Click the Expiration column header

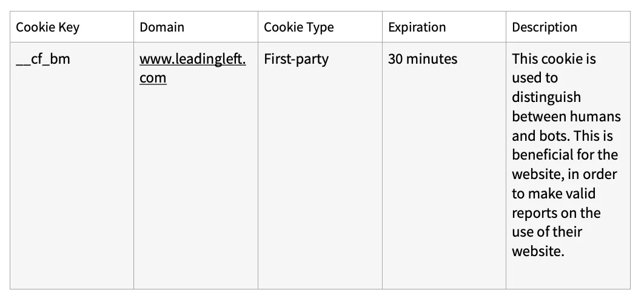click(417, 27)
